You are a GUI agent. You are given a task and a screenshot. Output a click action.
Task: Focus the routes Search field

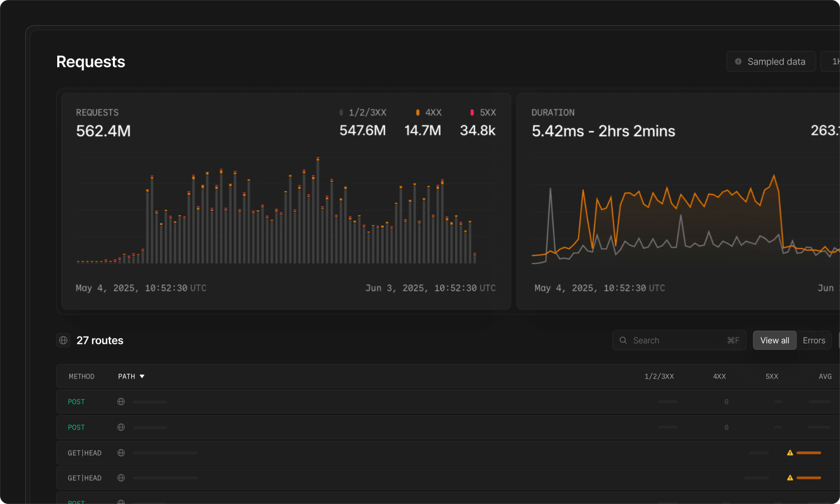(677, 340)
